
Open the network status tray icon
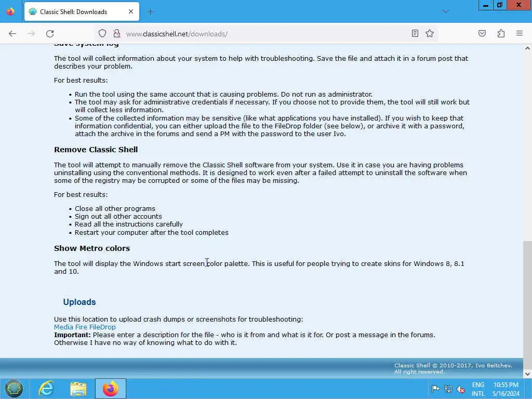pos(448,389)
